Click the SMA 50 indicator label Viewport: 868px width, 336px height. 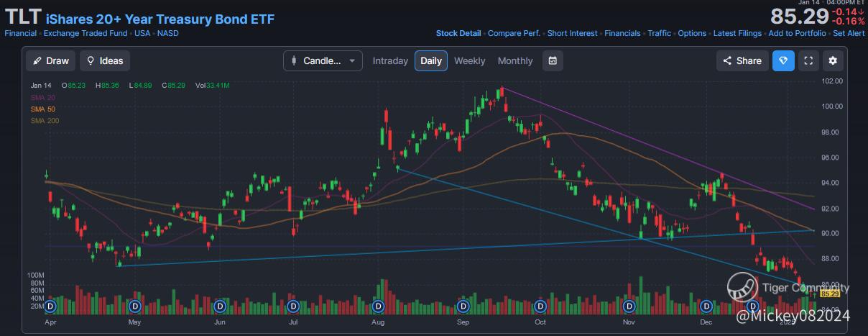(40, 109)
